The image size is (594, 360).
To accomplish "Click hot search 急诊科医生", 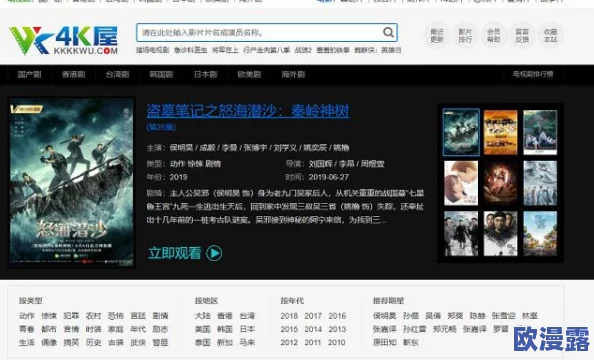I will 191,50.
